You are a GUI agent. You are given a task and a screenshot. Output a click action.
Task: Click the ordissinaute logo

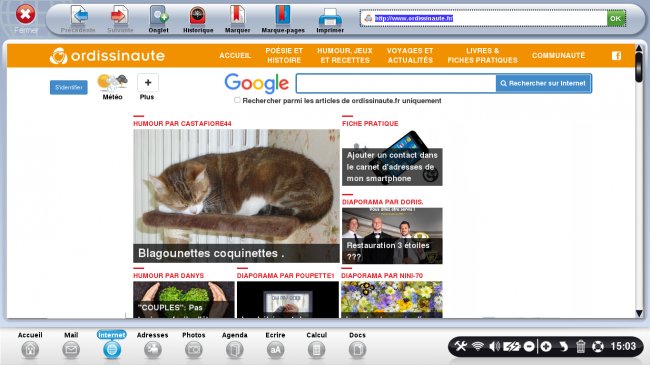point(107,56)
